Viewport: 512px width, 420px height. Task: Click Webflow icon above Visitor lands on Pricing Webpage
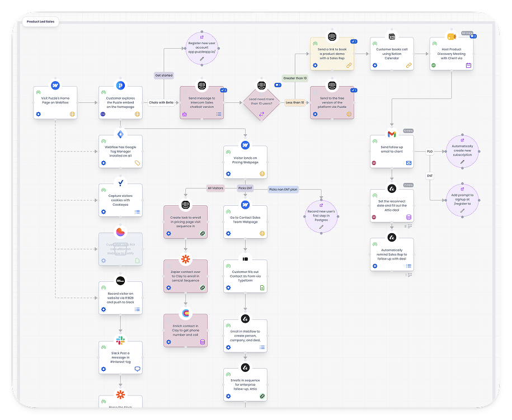pyautogui.click(x=245, y=145)
